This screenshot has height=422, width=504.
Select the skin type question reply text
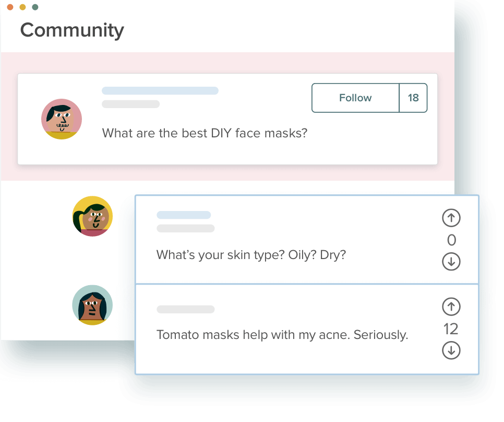251,255
